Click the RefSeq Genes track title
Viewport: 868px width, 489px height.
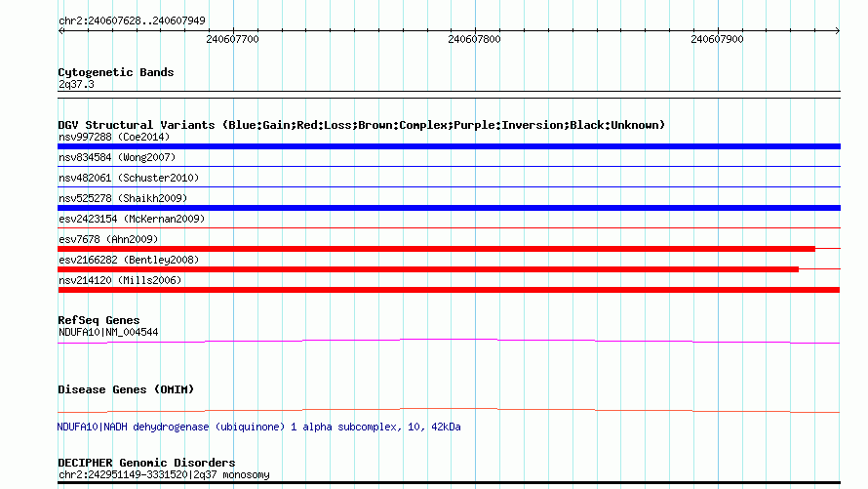pyautogui.click(x=99, y=320)
